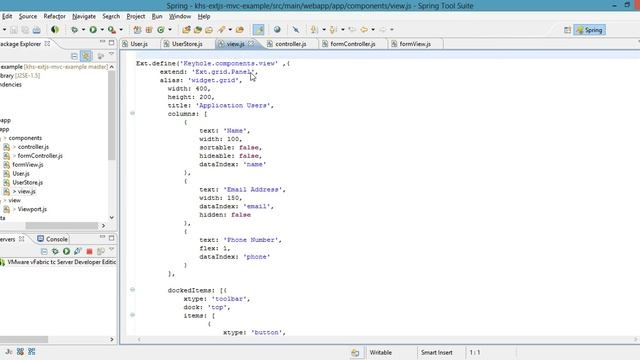The image size is (640, 360).
Task: Open the Spring dashboard globe icon
Action: [x=55, y=30]
